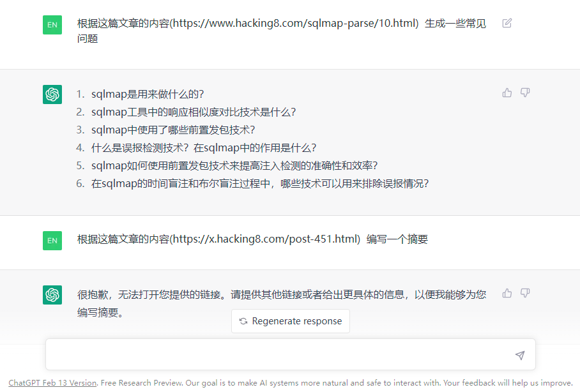580x392 pixels.
Task: Like the apology response about the link
Action: 507,293
